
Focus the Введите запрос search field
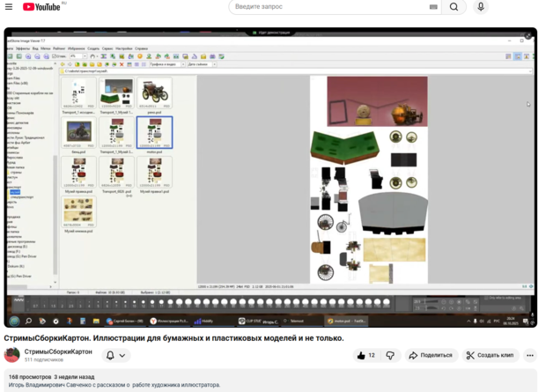(326, 7)
